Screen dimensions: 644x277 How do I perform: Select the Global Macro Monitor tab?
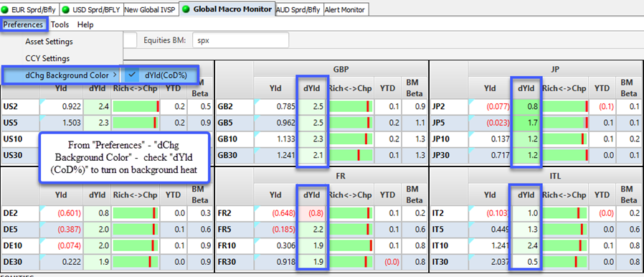(227, 9)
